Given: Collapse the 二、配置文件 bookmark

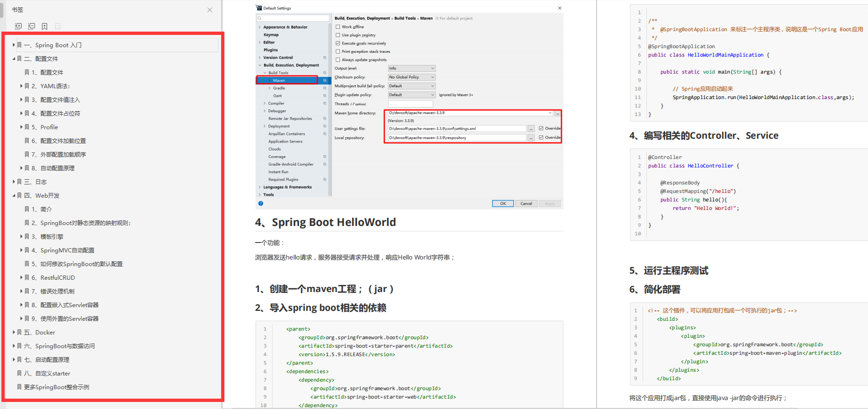Looking at the screenshot, I should pos(14,59).
